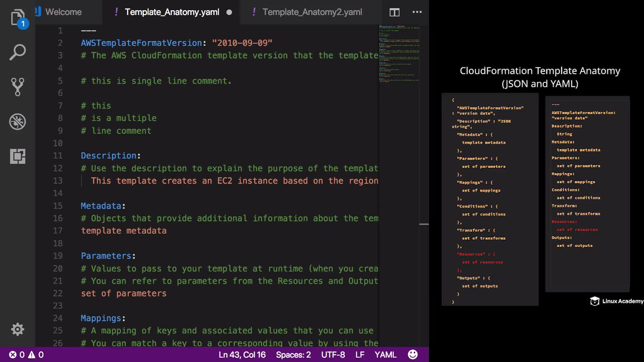Image resolution: width=644 pixels, height=362 pixels.
Task: Click the errors count indicator
Action: point(17,355)
